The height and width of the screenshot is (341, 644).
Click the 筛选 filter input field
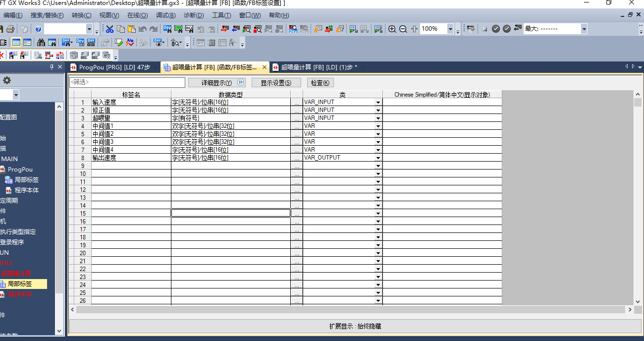point(127,82)
